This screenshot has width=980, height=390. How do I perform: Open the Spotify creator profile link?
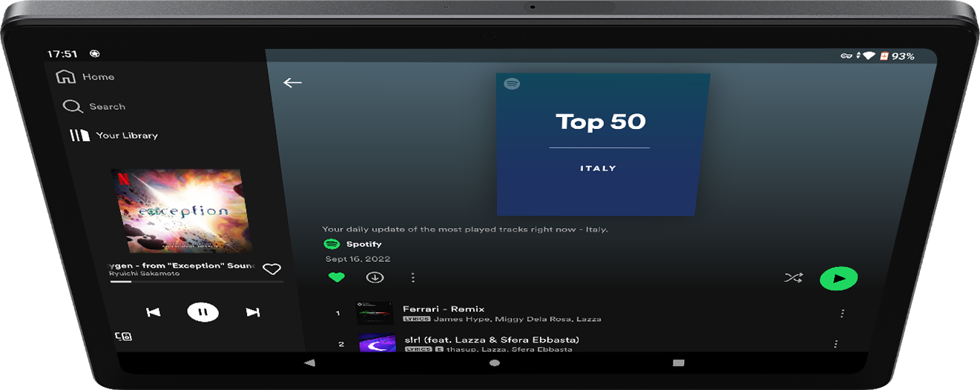(x=364, y=244)
